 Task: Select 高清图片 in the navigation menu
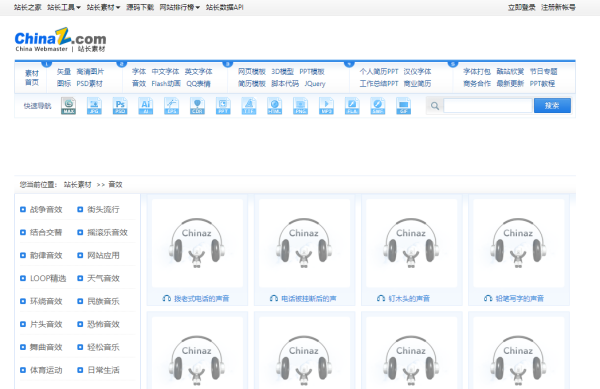(x=90, y=72)
